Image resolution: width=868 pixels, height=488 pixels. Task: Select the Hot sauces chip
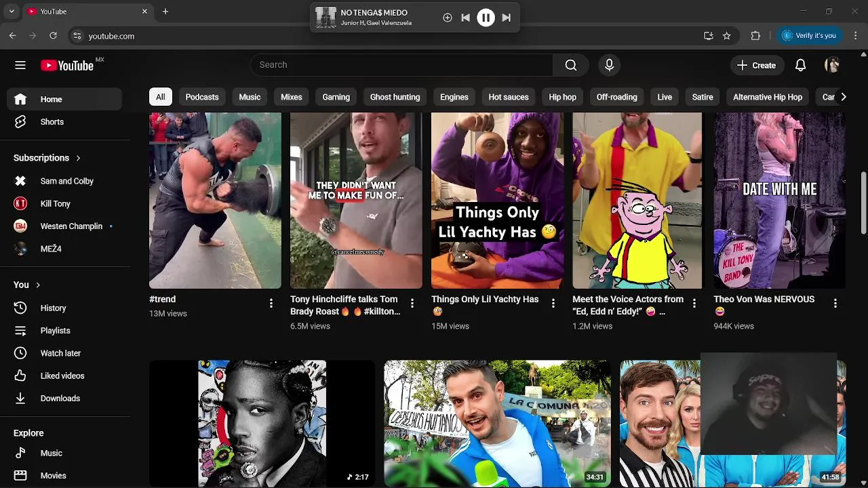pyautogui.click(x=509, y=97)
